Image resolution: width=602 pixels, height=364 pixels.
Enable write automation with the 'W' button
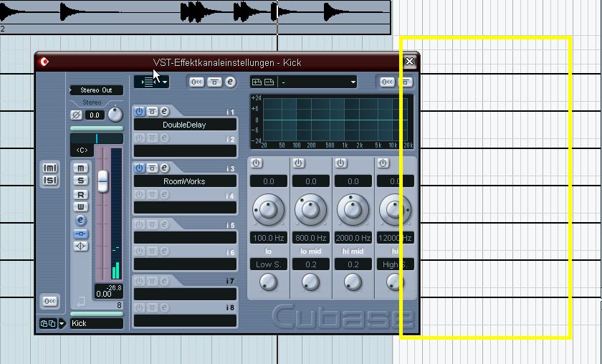coord(80,206)
